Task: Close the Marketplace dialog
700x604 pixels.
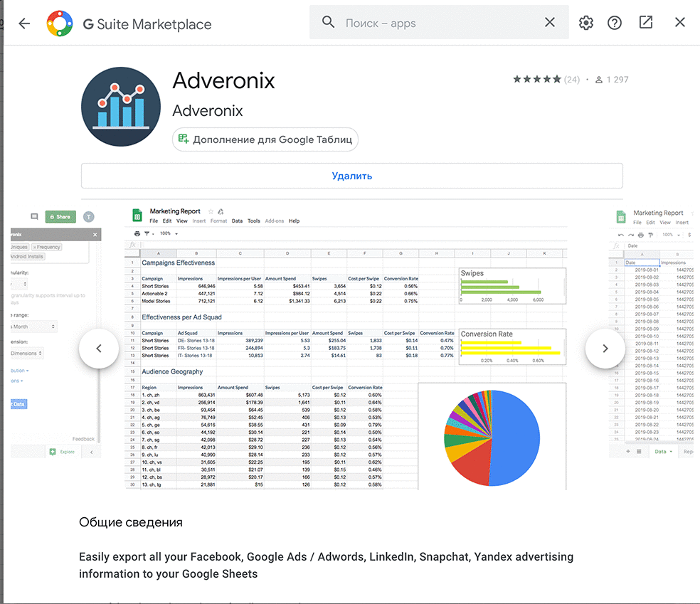Action: pyautogui.click(x=679, y=23)
